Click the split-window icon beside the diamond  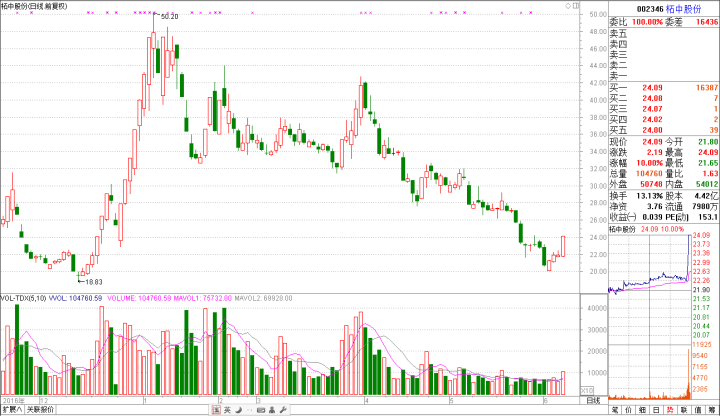point(576,6)
